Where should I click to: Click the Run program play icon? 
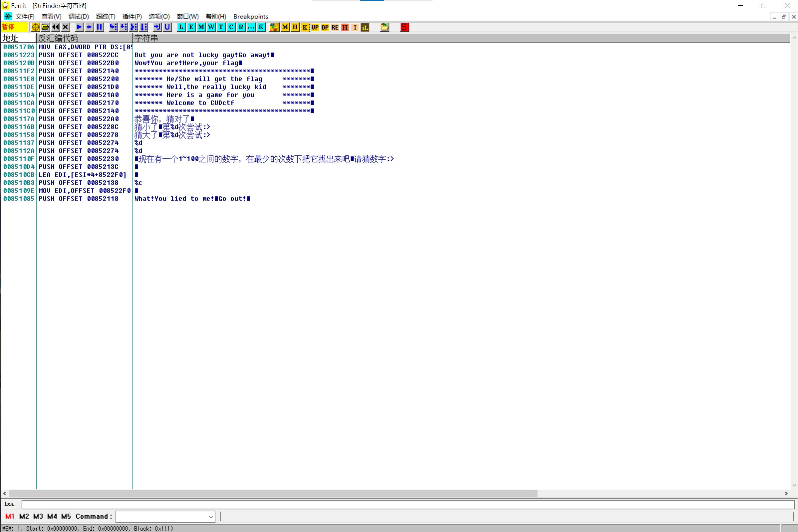point(79,27)
